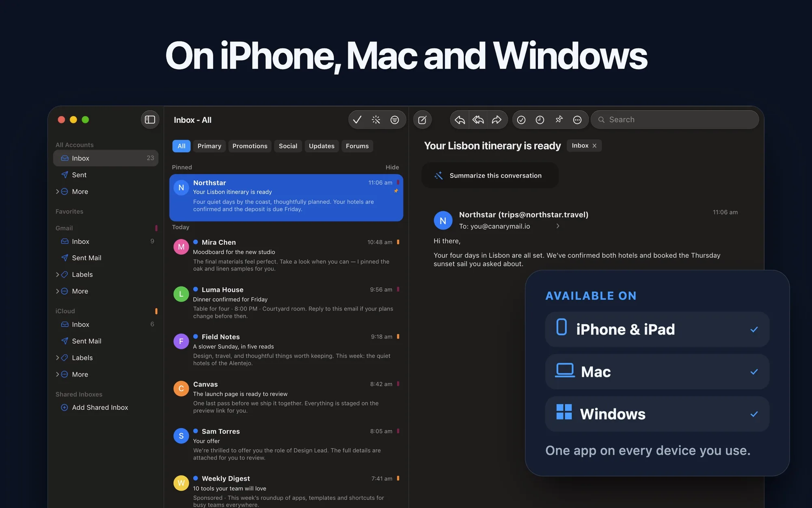The height and width of the screenshot is (508, 812).
Task: Expand More under All Accounts
Action: [x=58, y=191]
